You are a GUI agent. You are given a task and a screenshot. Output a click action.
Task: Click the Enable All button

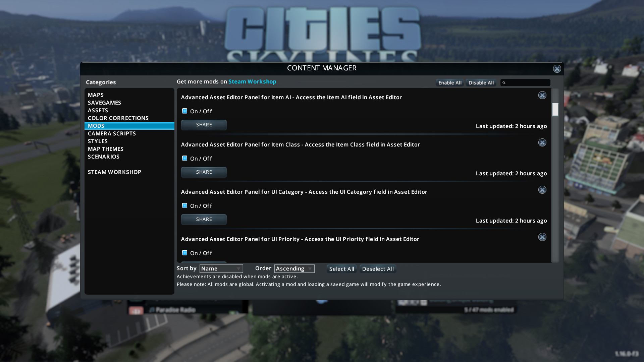coord(449,83)
